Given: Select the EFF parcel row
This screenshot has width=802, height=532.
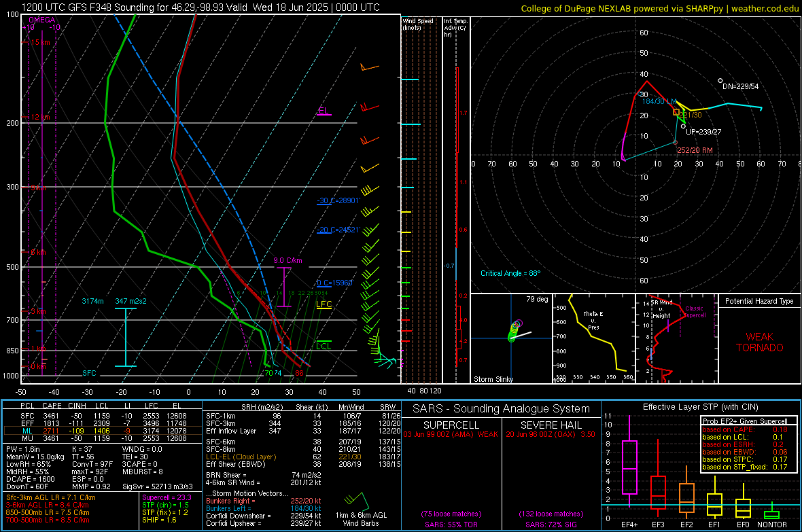Looking at the screenshot, I should pyautogui.click(x=103, y=423).
